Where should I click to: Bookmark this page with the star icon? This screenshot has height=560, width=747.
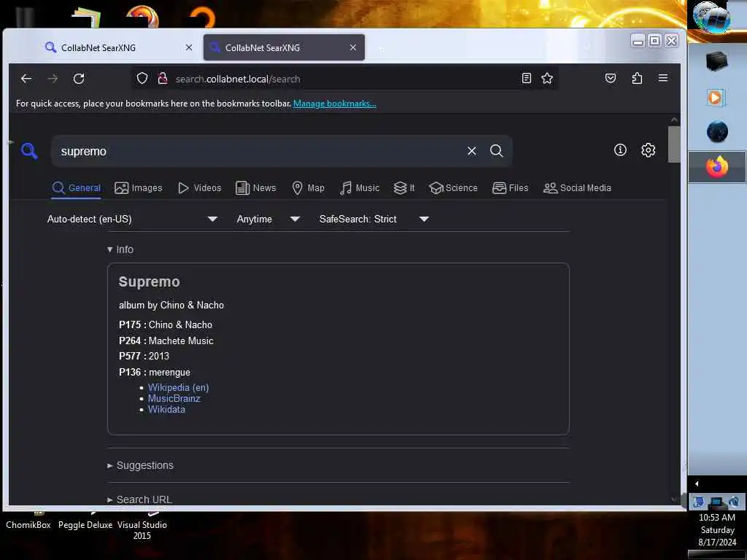(x=547, y=79)
